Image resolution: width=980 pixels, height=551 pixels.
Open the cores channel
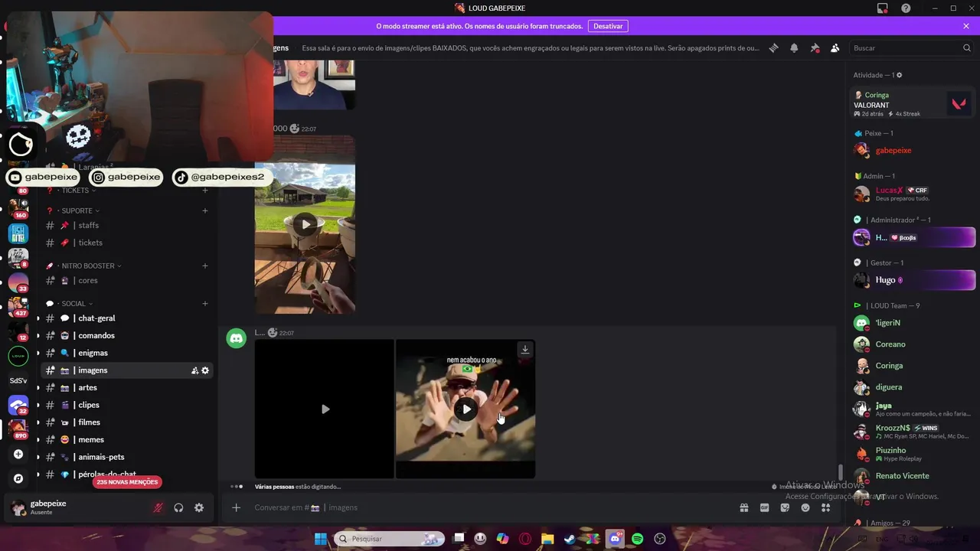click(x=126, y=280)
